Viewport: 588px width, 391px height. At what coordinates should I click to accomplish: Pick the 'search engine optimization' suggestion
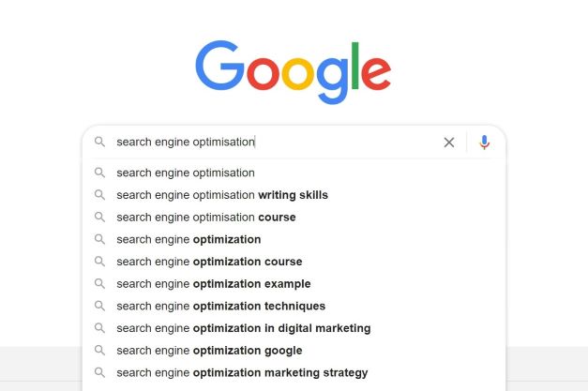[x=294, y=239]
